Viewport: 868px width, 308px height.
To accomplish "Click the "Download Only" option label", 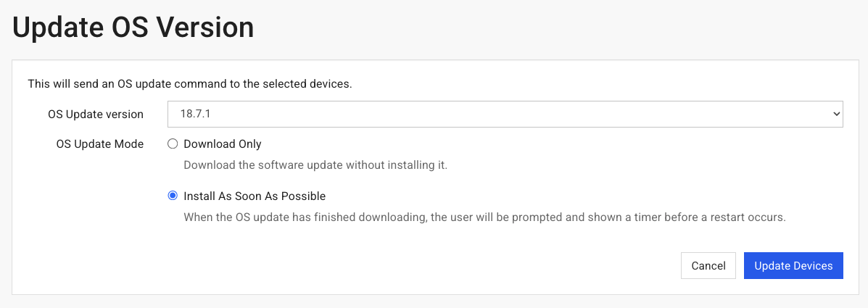I will point(223,143).
